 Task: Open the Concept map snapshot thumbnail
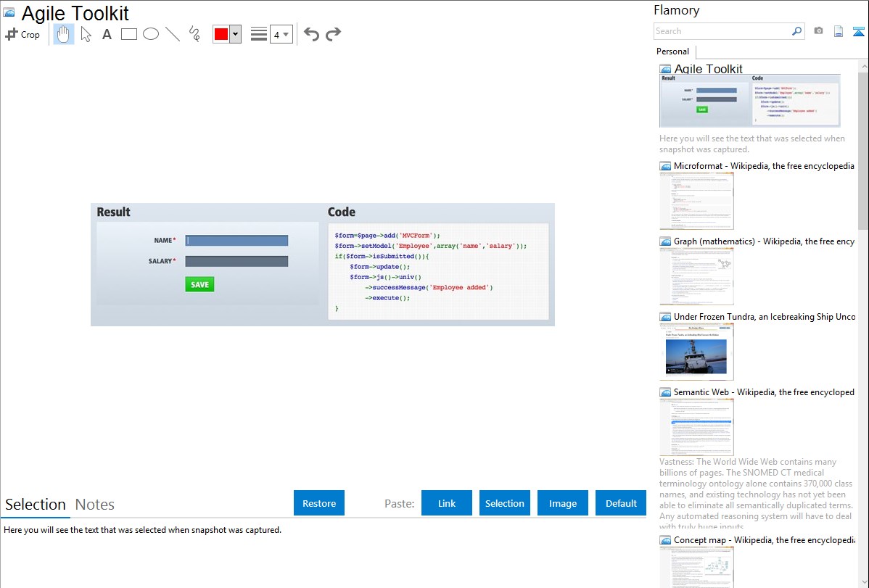pyautogui.click(x=696, y=567)
